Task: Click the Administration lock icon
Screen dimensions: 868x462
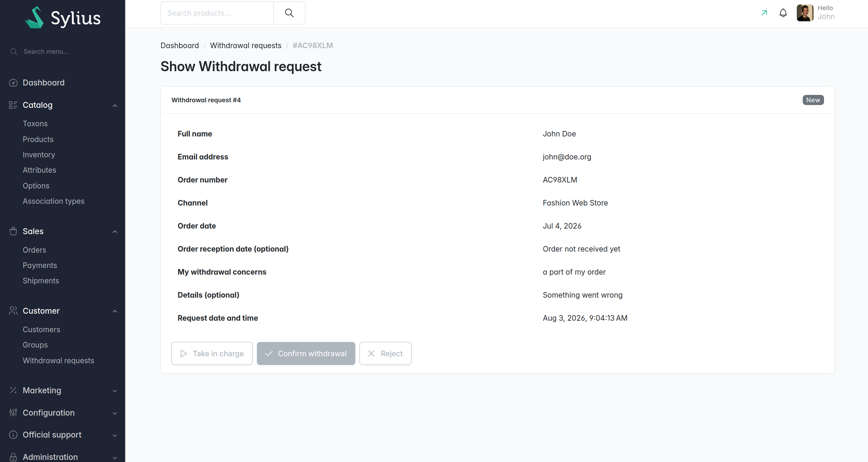Action: coord(13,457)
